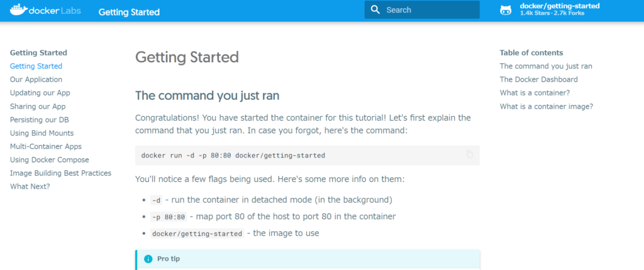The width and height of the screenshot is (644, 270).
Task: Go to Using Docker Compose
Action: point(49,159)
